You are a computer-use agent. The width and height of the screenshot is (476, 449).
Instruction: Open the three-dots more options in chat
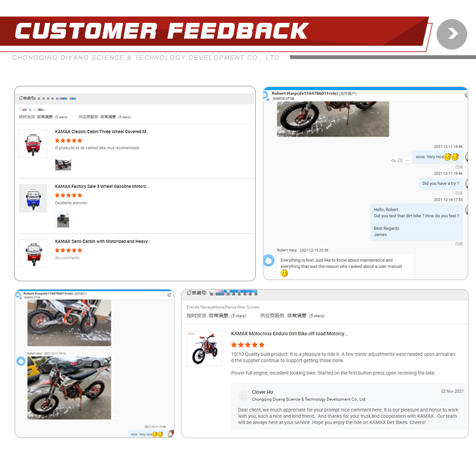coord(407,161)
